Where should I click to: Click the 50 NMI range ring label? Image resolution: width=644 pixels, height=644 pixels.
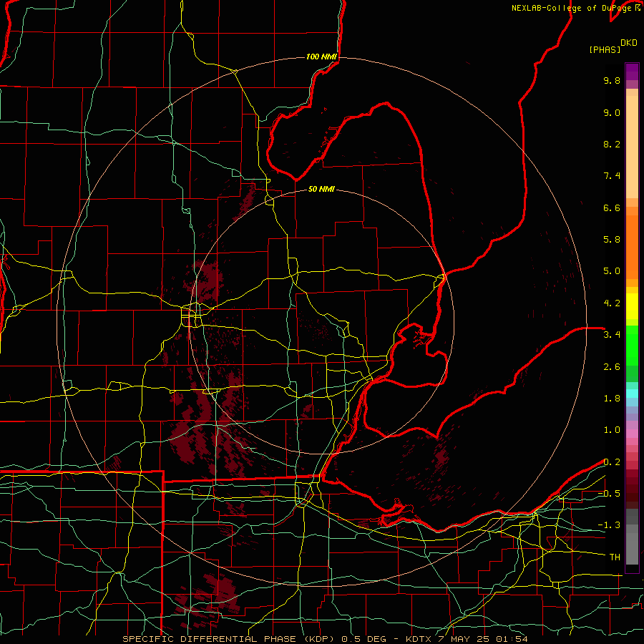(321, 189)
